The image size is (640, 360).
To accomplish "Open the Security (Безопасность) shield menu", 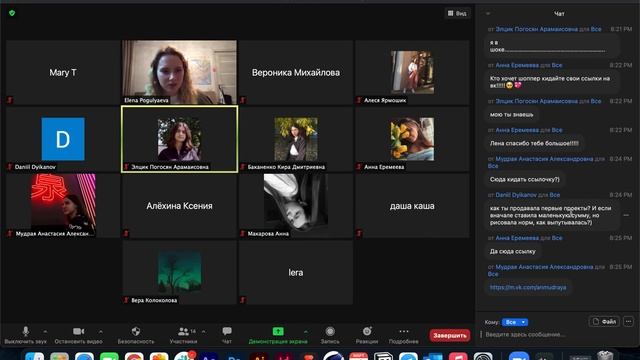I will 136,335.
